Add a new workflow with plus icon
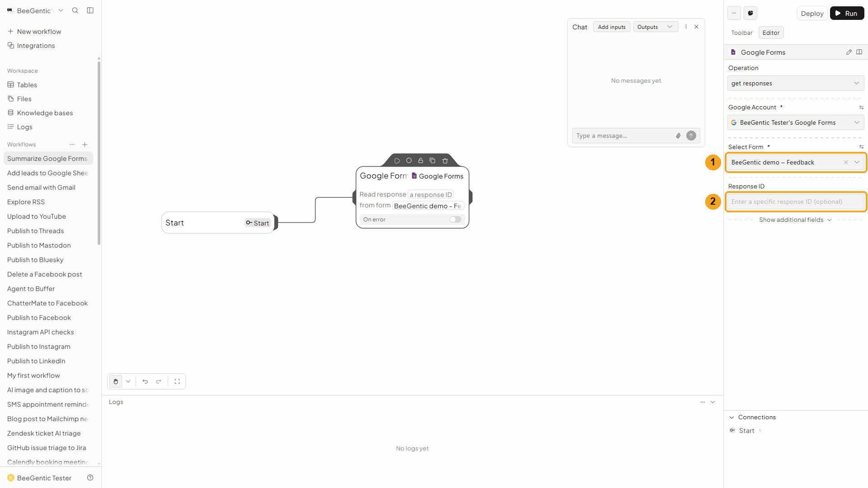Screen dimensions: 868x488 pyautogui.click(x=85, y=145)
